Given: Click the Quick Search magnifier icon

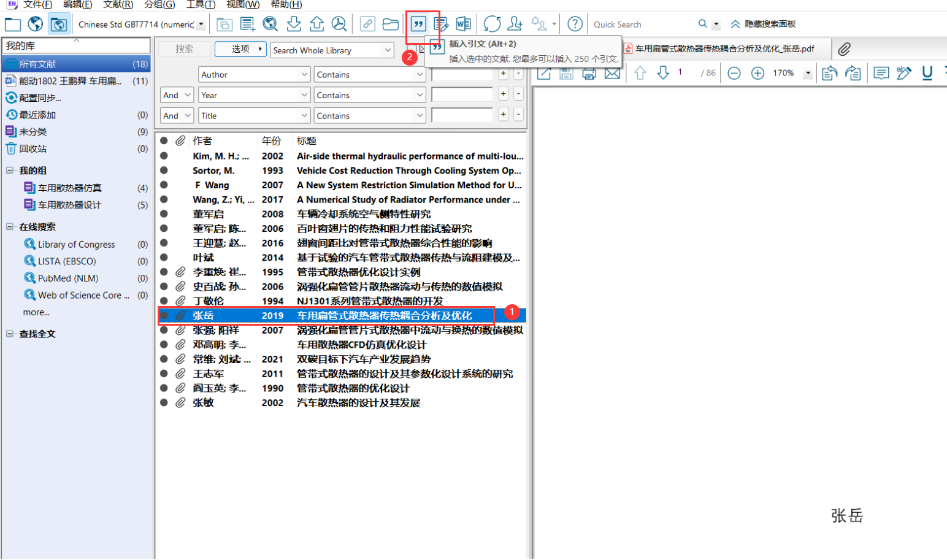Looking at the screenshot, I should (703, 24).
